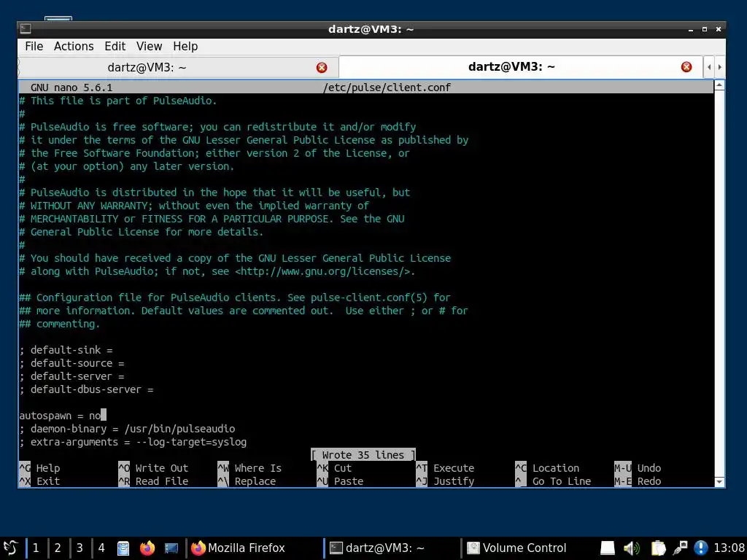Image resolution: width=747 pixels, height=560 pixels.
Task: Click the '^R Read File' shortcut hint
Action: 153,481
